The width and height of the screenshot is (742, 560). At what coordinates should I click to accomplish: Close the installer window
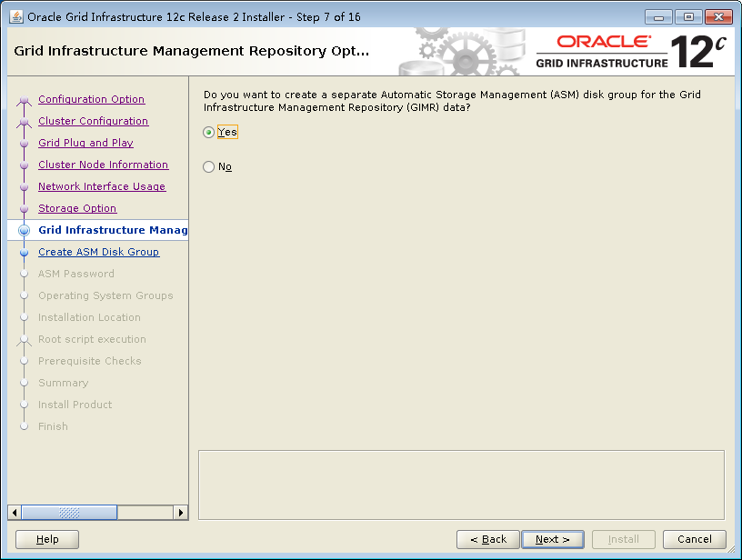click(x=718, y=17)
